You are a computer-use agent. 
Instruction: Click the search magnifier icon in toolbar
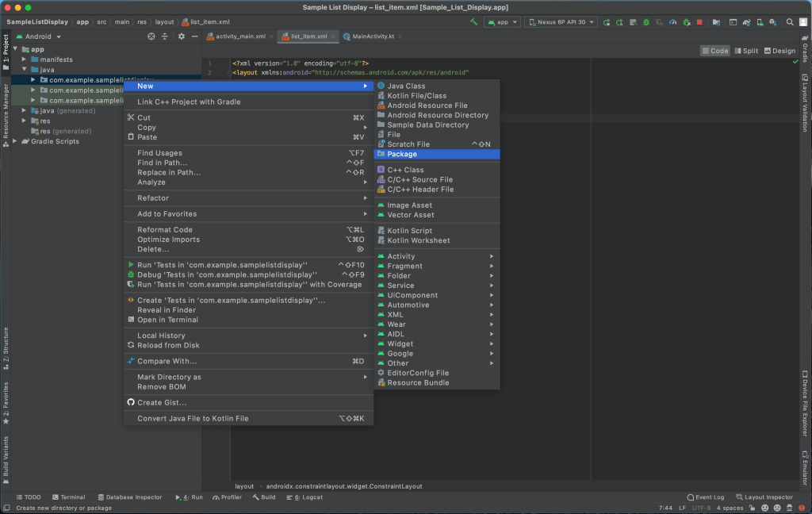click(x=791, y=22)
